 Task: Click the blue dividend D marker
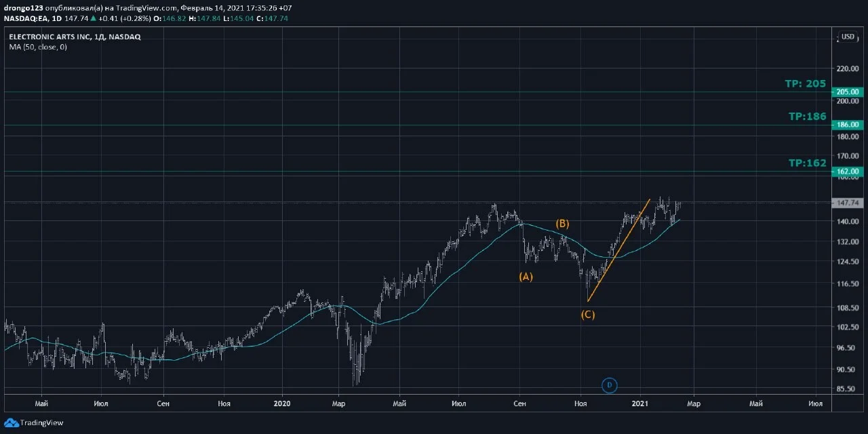tap(609, 385)
